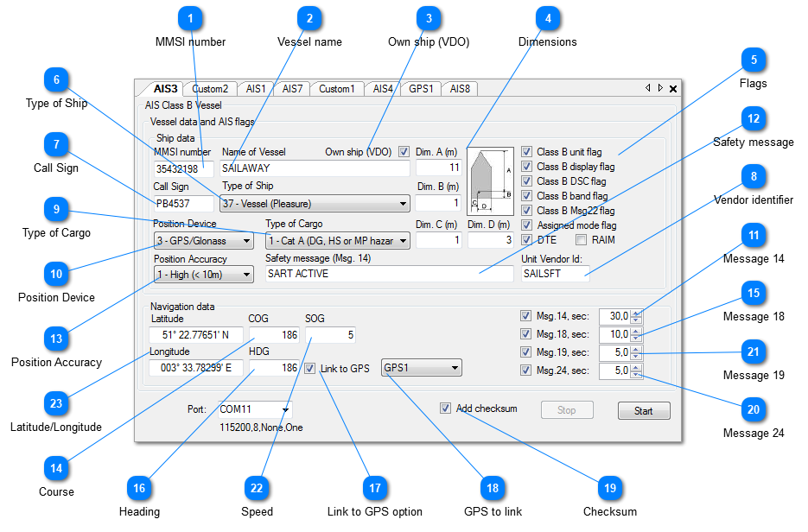Click tab scroll left arrow
Viewport: 808px width, 532px height.
(x=648, y=88)
